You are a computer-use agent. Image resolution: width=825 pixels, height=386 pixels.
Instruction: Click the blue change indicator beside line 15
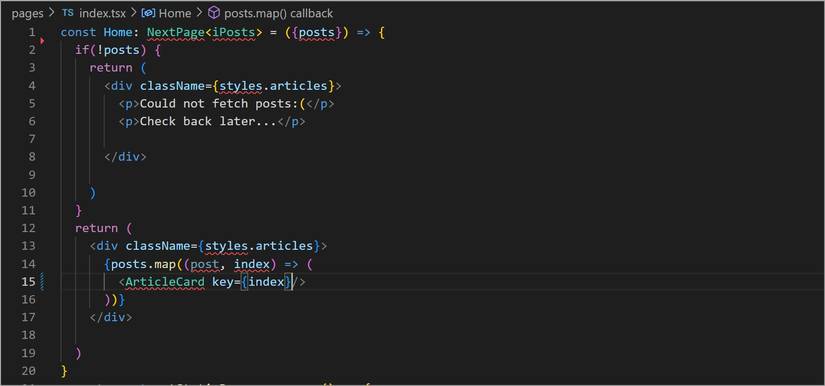click(x=42, y=282)
